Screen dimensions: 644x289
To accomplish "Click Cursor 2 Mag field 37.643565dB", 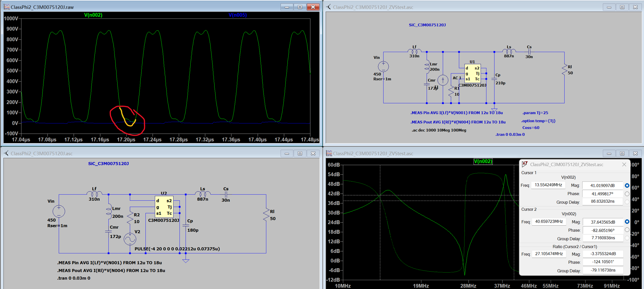I will (603, 222).
